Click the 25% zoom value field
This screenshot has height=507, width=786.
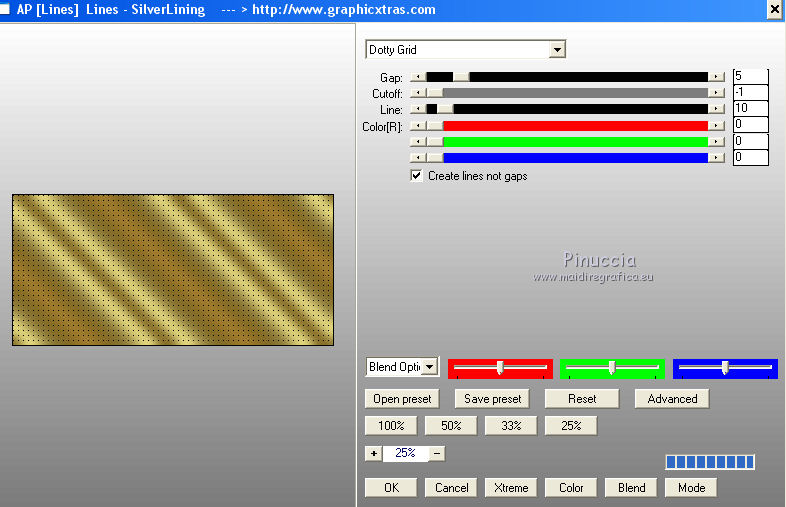(x=406, y=453)
